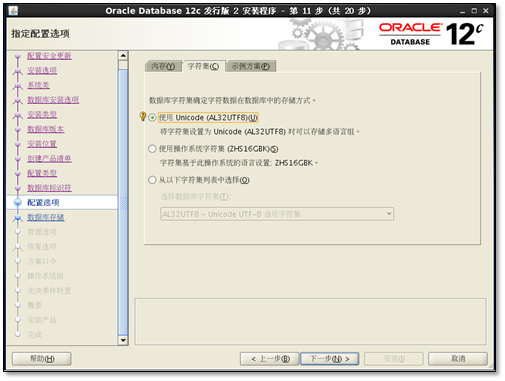Click the disabled 先决条件检查 step
The width and height of the screenshot is (505, 381).
coord(49,290)
